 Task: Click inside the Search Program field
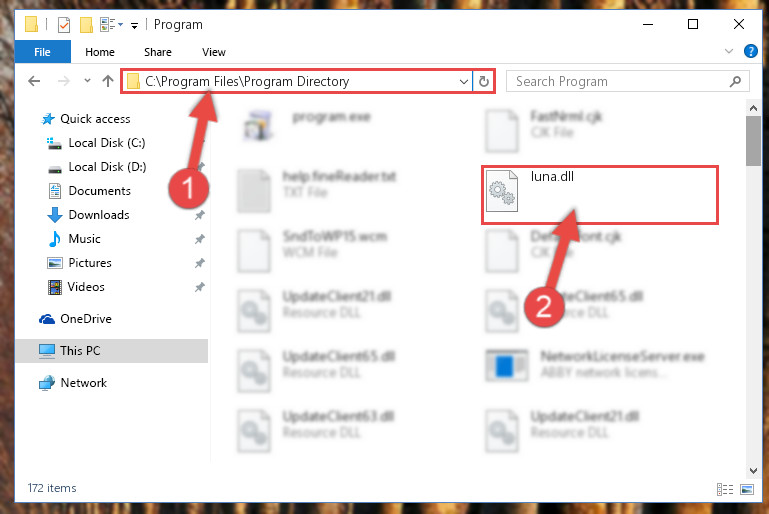point(620,81)
